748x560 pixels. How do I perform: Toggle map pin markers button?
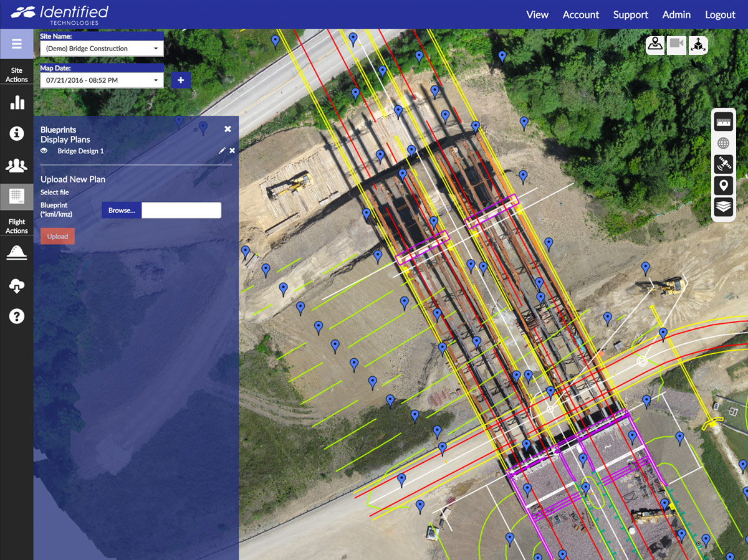click(724, 185)
